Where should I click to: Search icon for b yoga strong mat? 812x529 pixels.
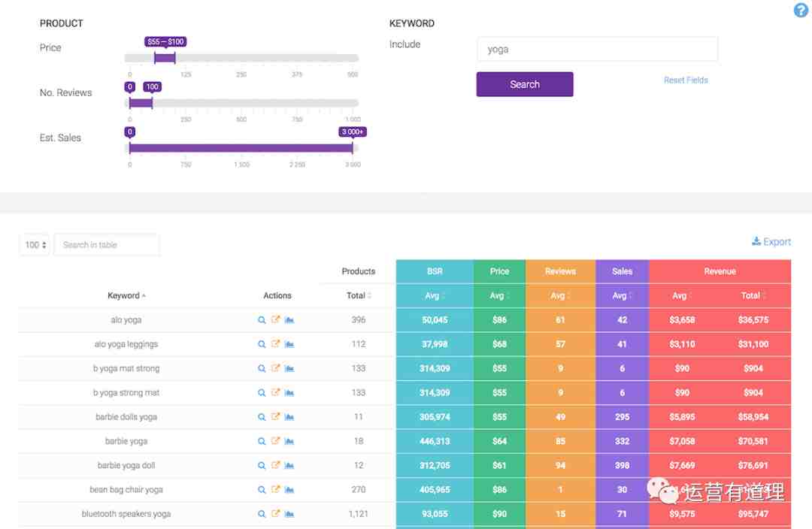point(262,393)
